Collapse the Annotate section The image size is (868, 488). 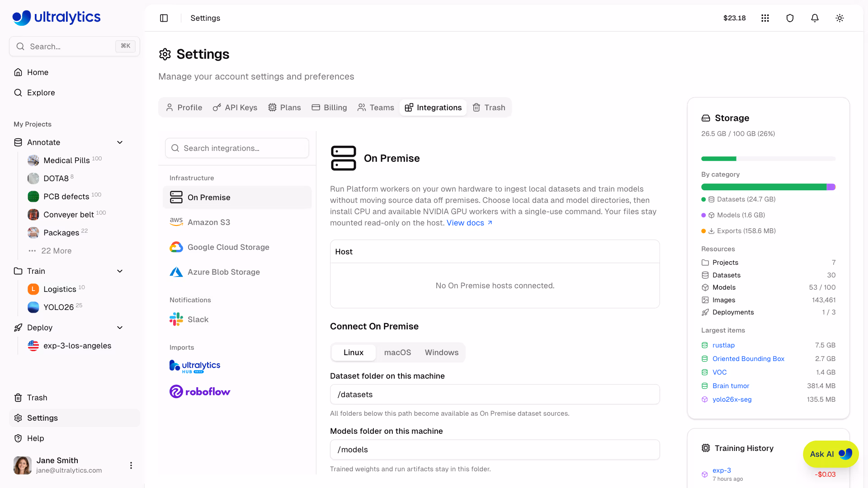(x=120, y=142)
